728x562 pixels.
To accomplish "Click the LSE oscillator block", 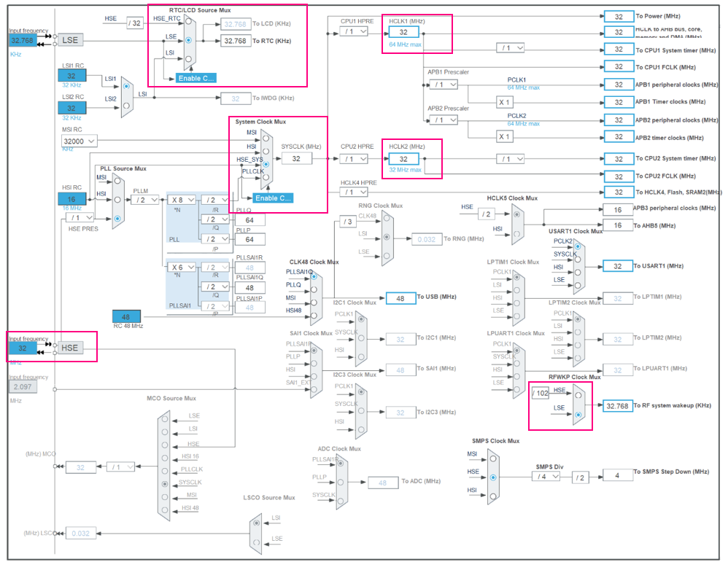I will coord(71,40).
